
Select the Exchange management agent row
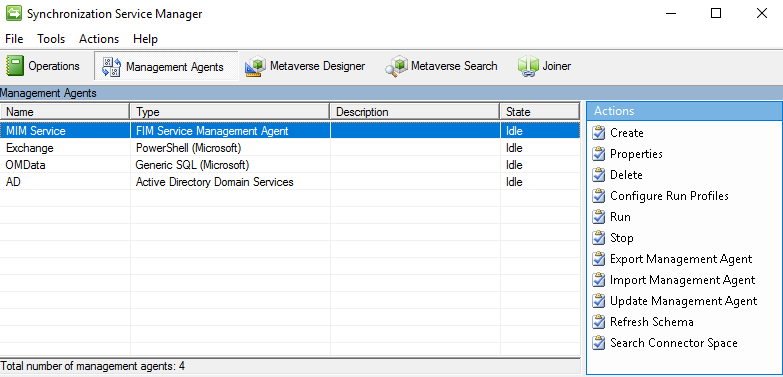pos(290,148)
